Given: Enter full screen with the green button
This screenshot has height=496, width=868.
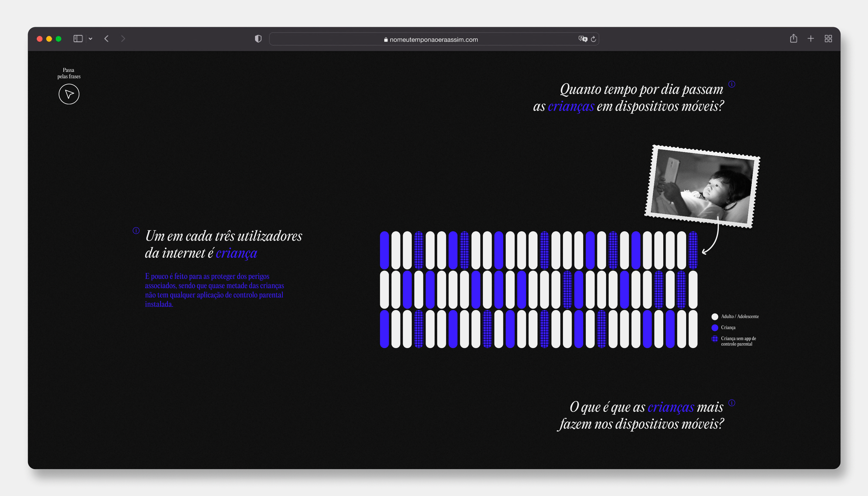Looking at the screenshot, I should coord(59,39).
